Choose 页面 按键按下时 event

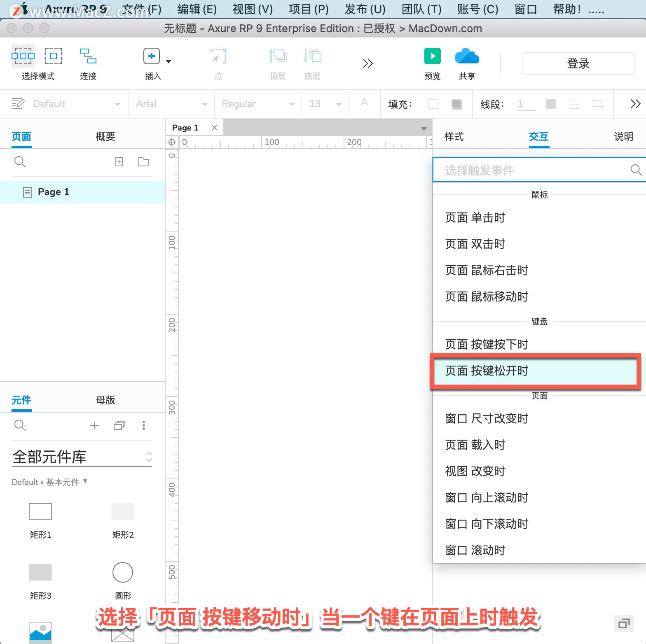(x=539, y=344)
